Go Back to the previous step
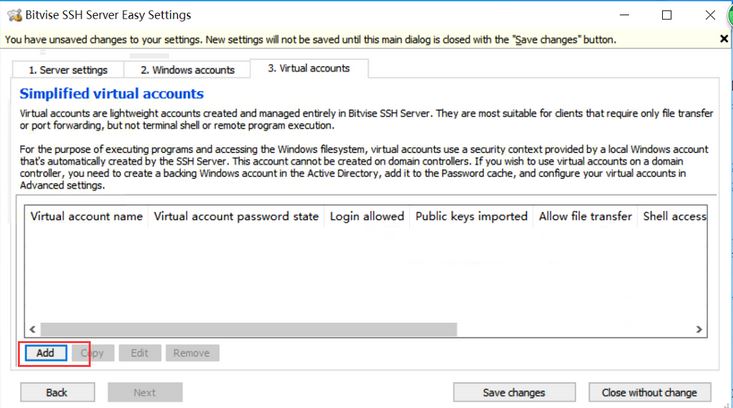 click(x=57, y=392)
